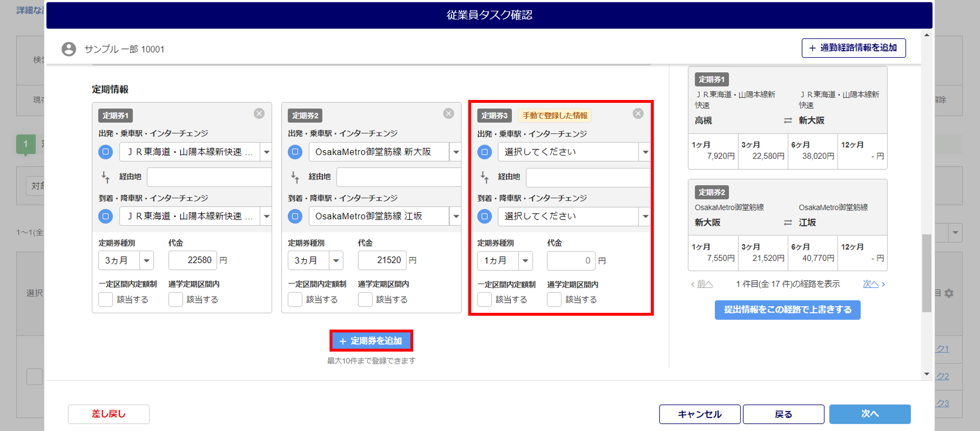Image resolution: width=980 pixels, height=431 pixels.
Task: Click the 経由地 swap arrows icon in 定期券2
Action: pyautogui.click(x=295, y=177)
